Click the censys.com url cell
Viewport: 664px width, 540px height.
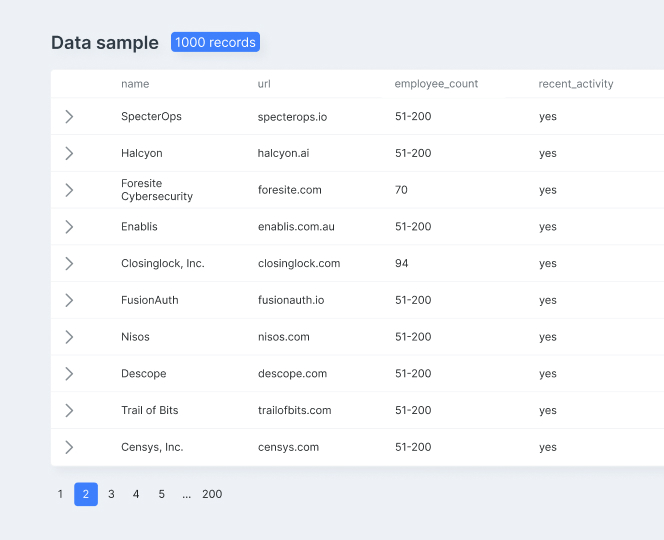(288, 447)
